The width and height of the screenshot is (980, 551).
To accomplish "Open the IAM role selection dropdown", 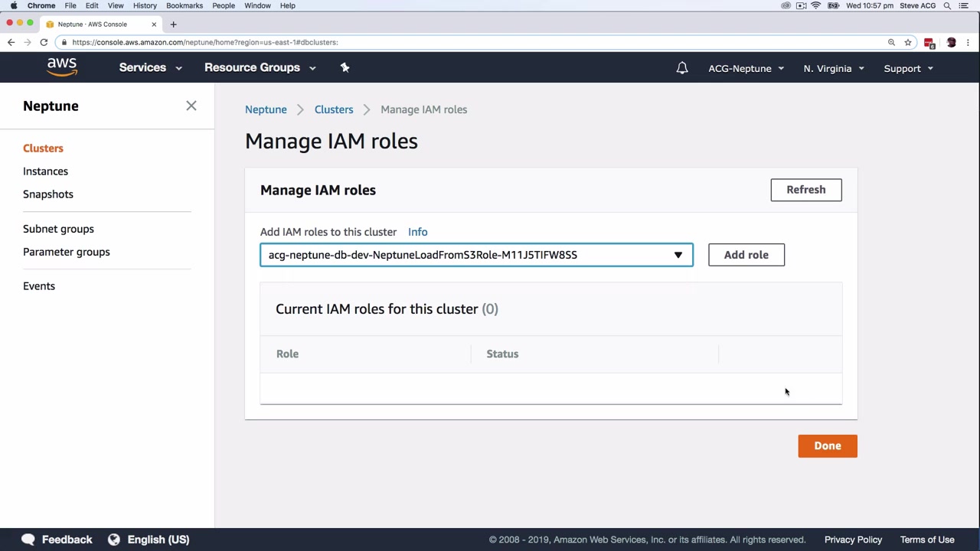I will [476, 255].
